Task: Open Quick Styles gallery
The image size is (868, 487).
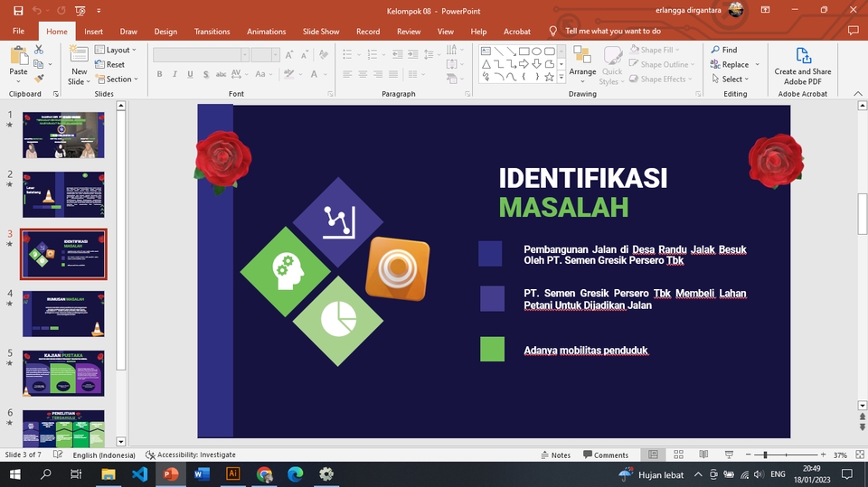Action: point(612,65)
